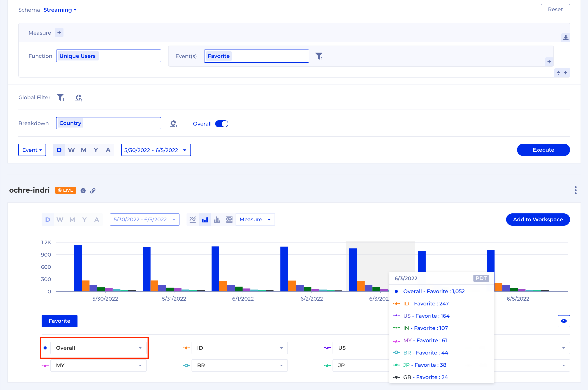Click the Execute button
Viewport: 588px width, 390px height.
543,150
